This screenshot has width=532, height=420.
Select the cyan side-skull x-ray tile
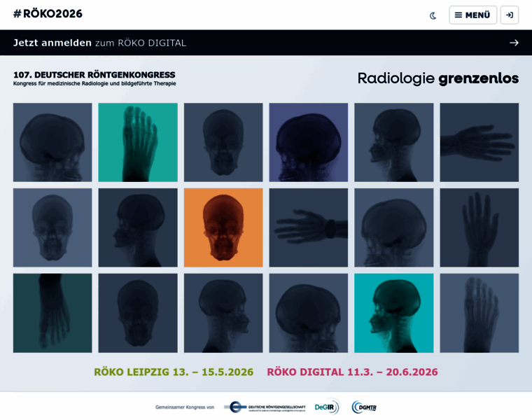[394, 313]
